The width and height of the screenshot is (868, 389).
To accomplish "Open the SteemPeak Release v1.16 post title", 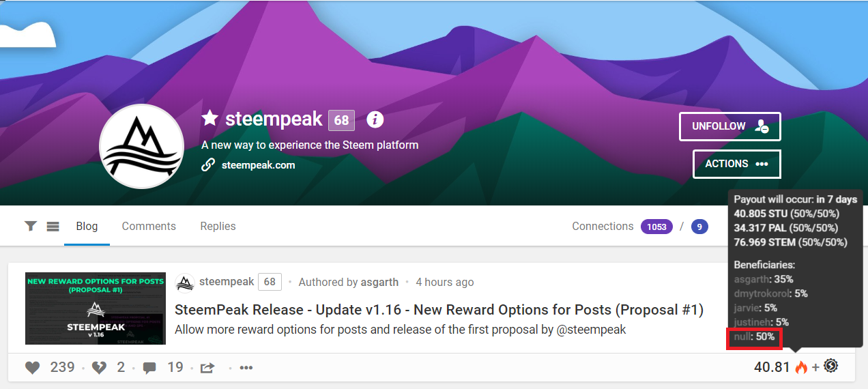I will [x=439, y=309].
